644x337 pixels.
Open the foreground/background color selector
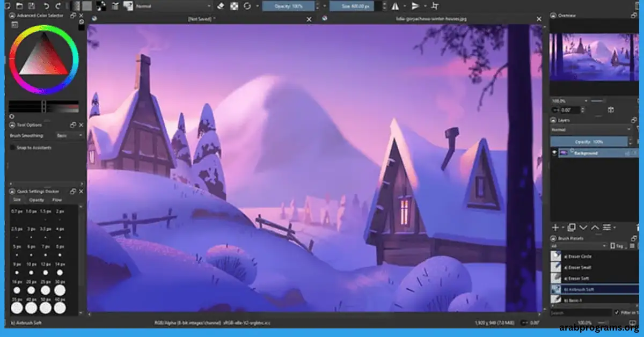(x=101, y=6)
